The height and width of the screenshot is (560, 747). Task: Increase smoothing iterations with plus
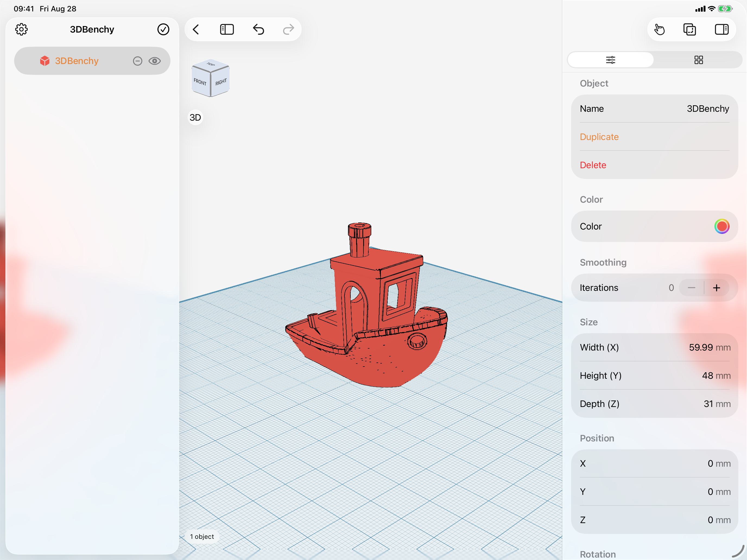click(717, 288)
